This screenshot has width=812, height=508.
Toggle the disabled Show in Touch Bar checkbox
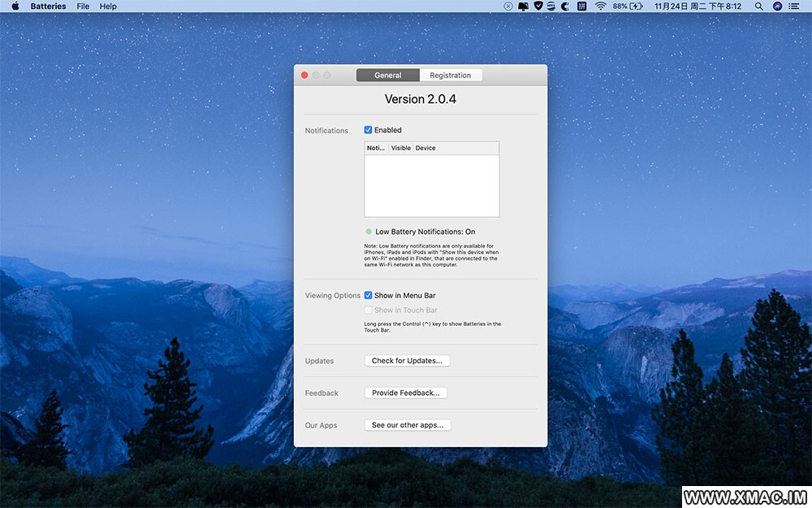point(368,310)
